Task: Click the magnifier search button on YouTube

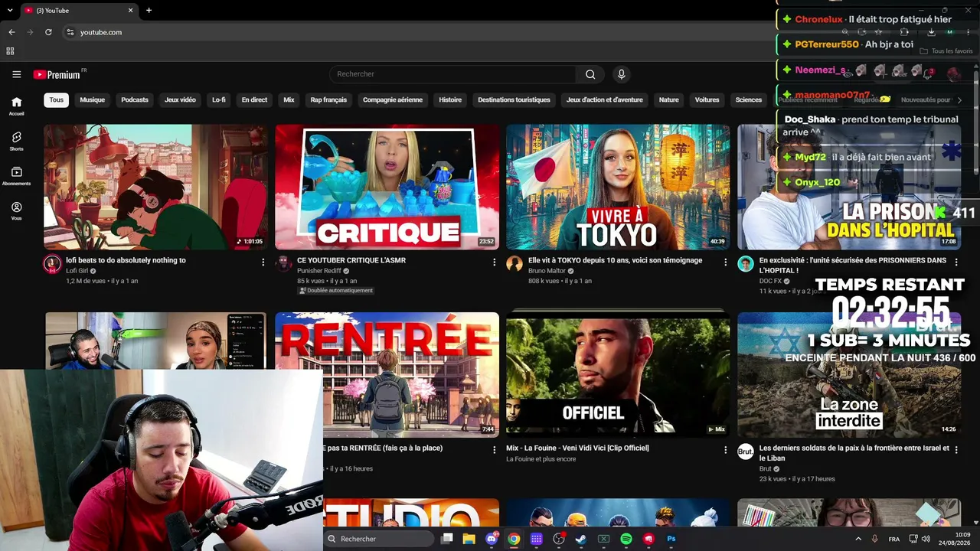Action: pyautogui.click(x=590, y=74)
